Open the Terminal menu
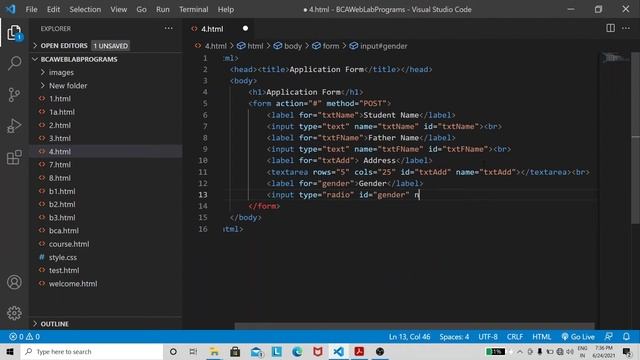This screenshot has width=640, height=360. (193, 9)
